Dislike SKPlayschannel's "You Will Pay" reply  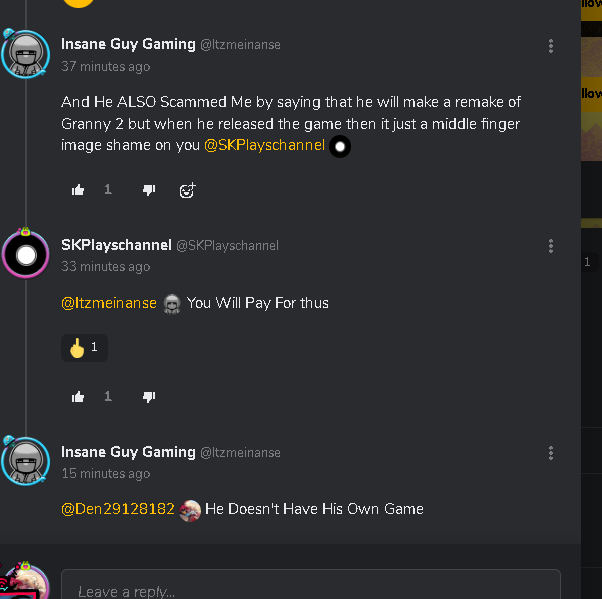[149, 397]
